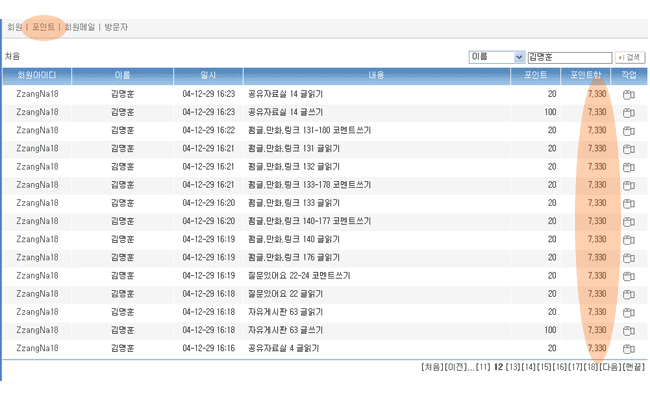Click the action icon for 찜글,만화,링크 176 글읽기 row
The image size is (650, 400).
[x=629, y=258]
